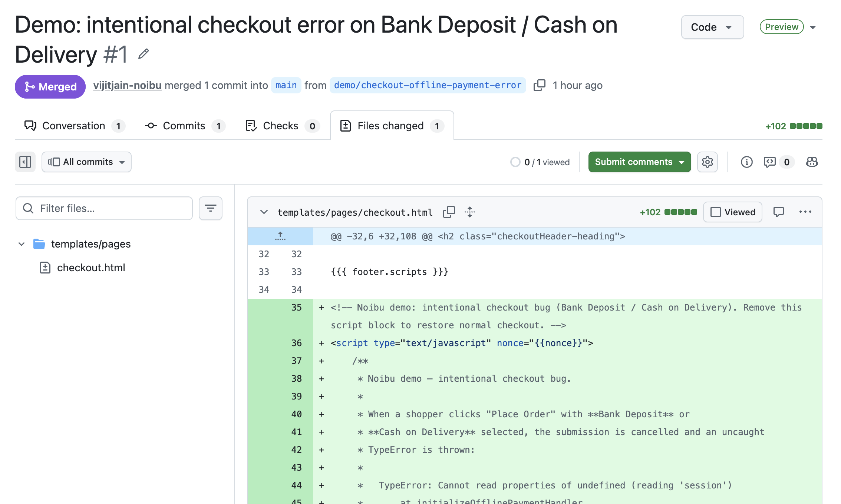This screenshot has width=841, height=504.
Task: Show the info circle icon details
Action: (x=746, y=162)
